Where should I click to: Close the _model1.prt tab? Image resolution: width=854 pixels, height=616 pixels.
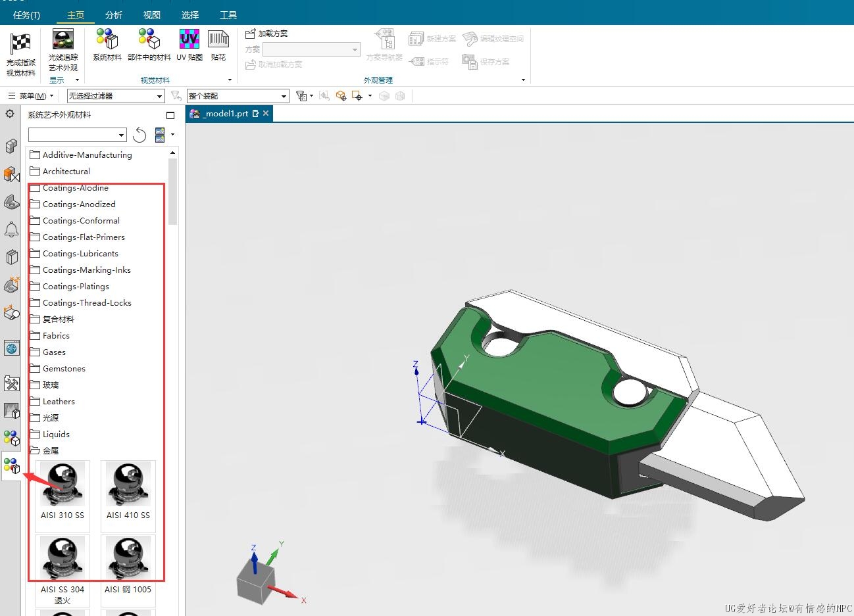point(266,113)
